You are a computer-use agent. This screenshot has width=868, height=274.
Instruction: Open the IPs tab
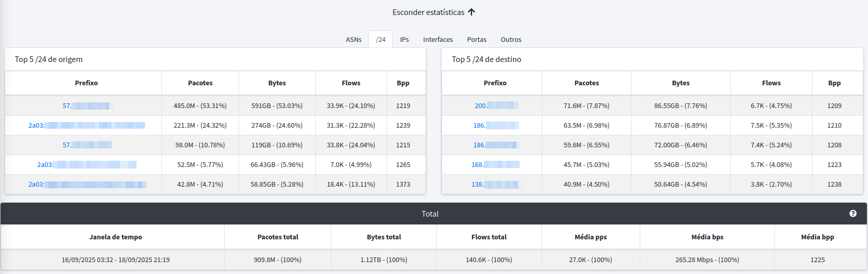point(404,40)
